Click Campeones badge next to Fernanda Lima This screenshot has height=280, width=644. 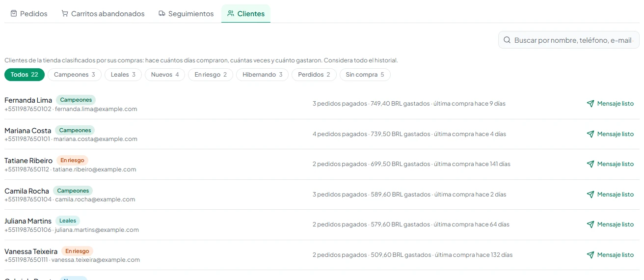(76, 100)
